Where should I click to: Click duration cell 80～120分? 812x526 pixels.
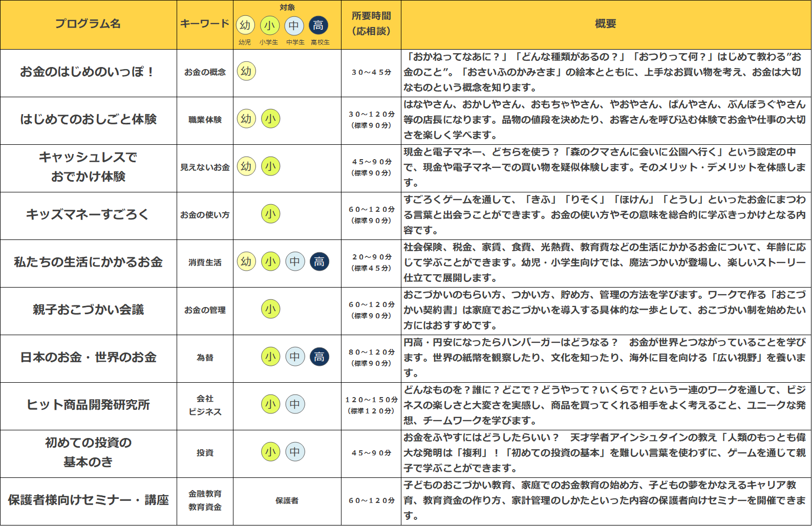click(x=371, y=358)
